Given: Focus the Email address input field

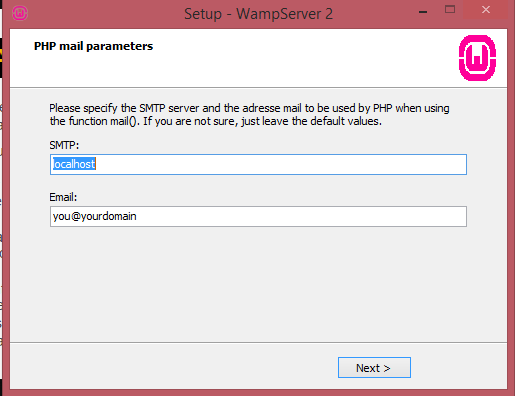Looking at the screenshot, I should (258, 217).
